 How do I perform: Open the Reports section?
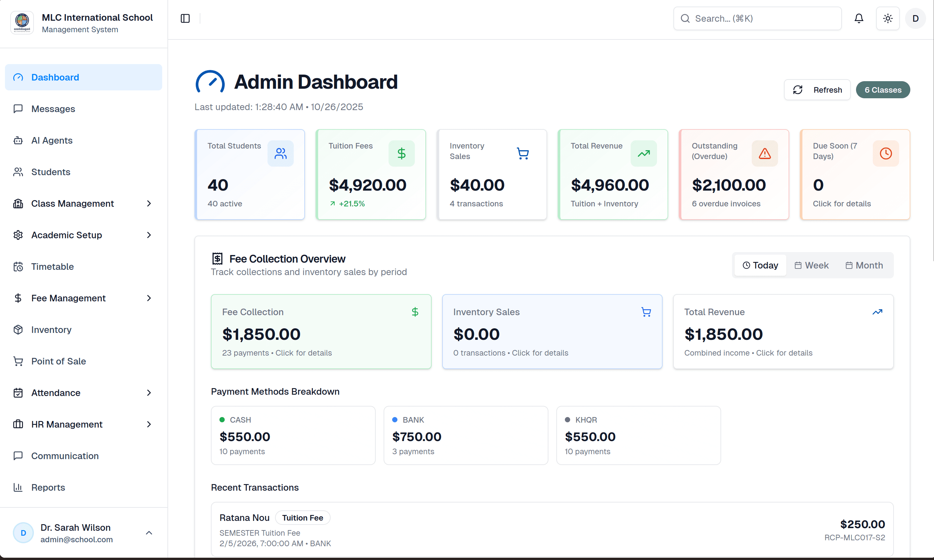coord(48,488)
